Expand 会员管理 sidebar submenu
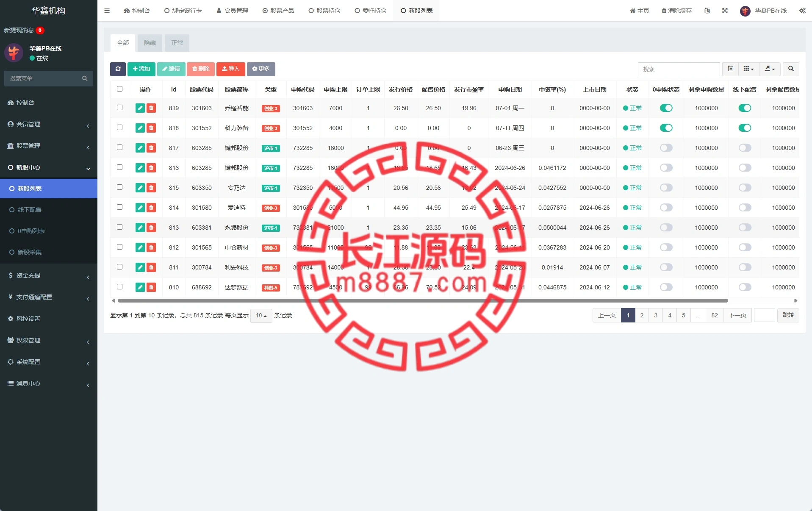This screenshot has height=511, width=812. (x=49, y=124)
